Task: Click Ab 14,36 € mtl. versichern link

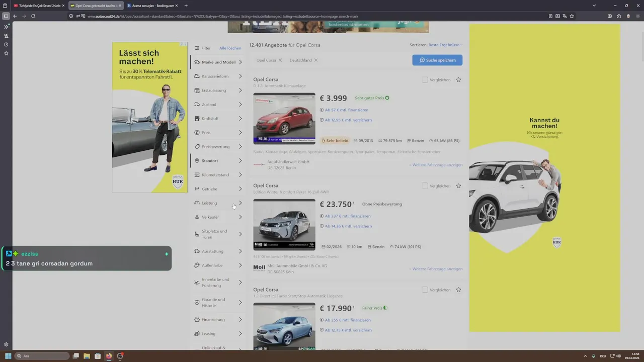Action: (x=348, y=226)
